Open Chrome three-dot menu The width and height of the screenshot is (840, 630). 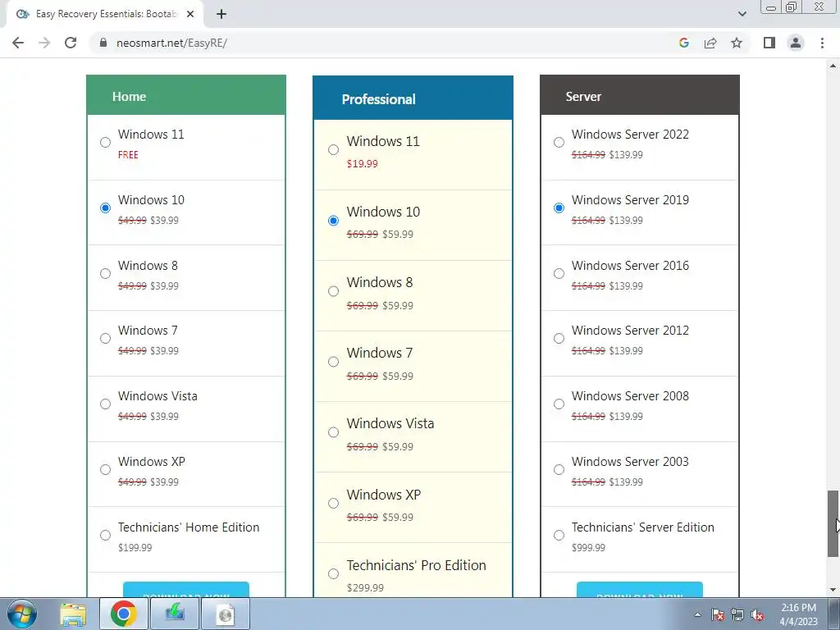point(822,43)
